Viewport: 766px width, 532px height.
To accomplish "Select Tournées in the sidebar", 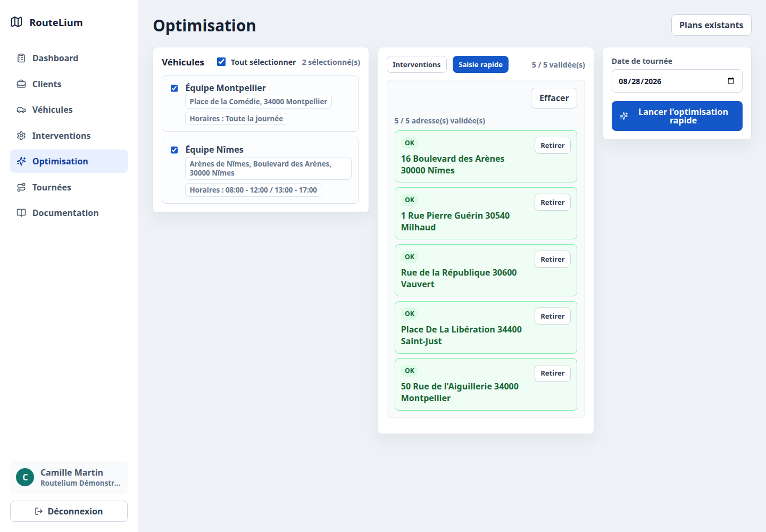I will (69, 187).
